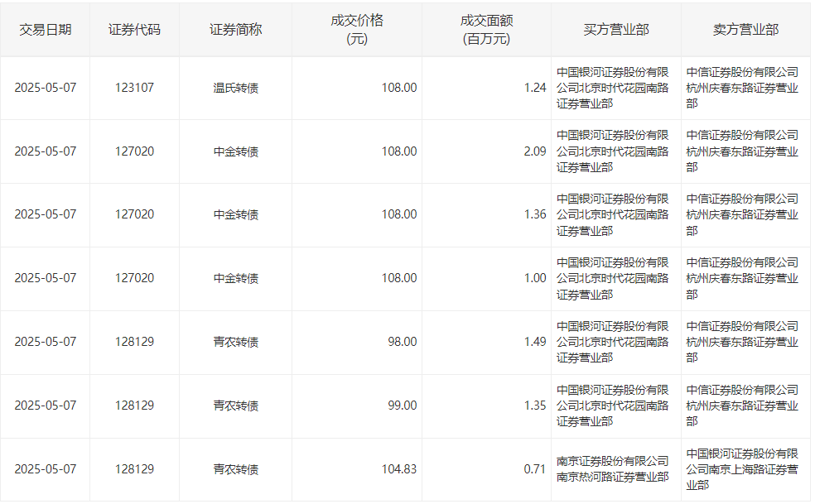Click code 128129 in the 104.83 row
Viewport: 815px width, 504px height.
(x=134, y=469)
